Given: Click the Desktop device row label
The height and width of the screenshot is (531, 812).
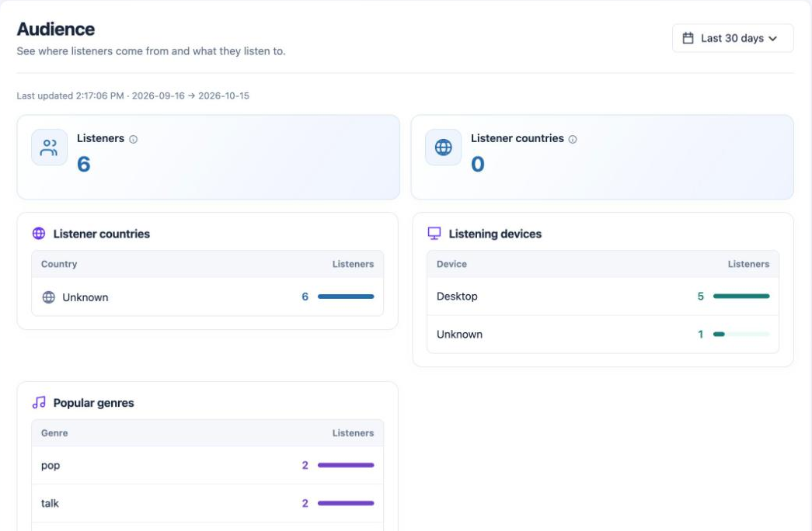Looking at the screenshot, I should [457, 297].
